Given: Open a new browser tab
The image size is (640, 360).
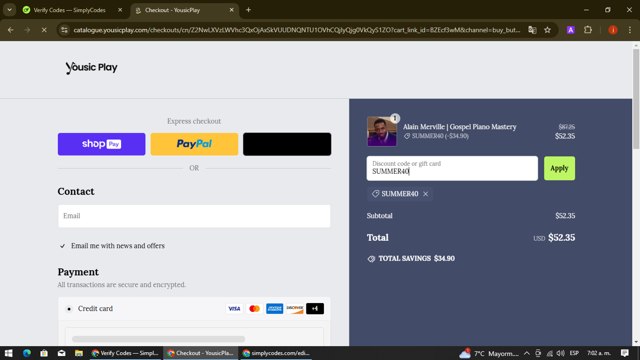Looking at the screenshot, I should tap(248, 10).
